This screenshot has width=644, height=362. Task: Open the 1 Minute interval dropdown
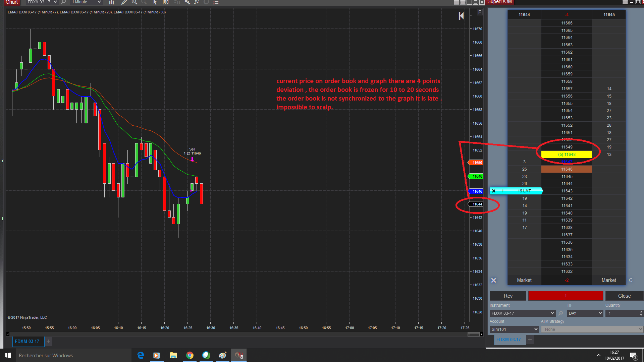pyautogui.click(x=99, y=2)
